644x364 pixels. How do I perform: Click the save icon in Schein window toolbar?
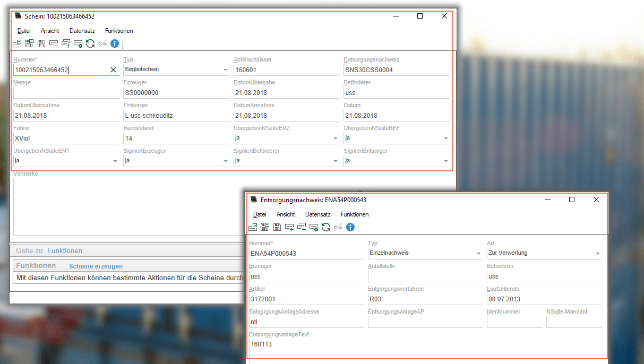tap(41, 44)
